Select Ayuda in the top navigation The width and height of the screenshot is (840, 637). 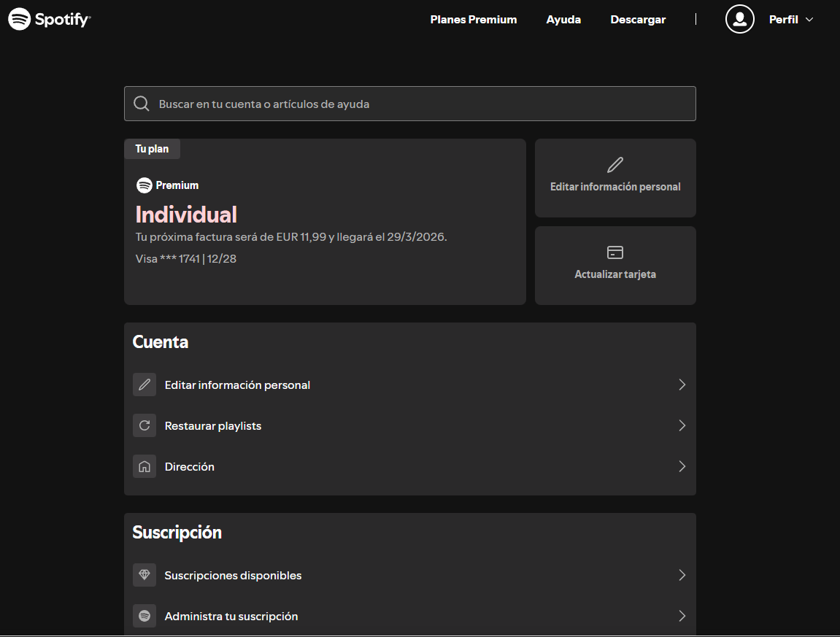(x=563, y=20)
